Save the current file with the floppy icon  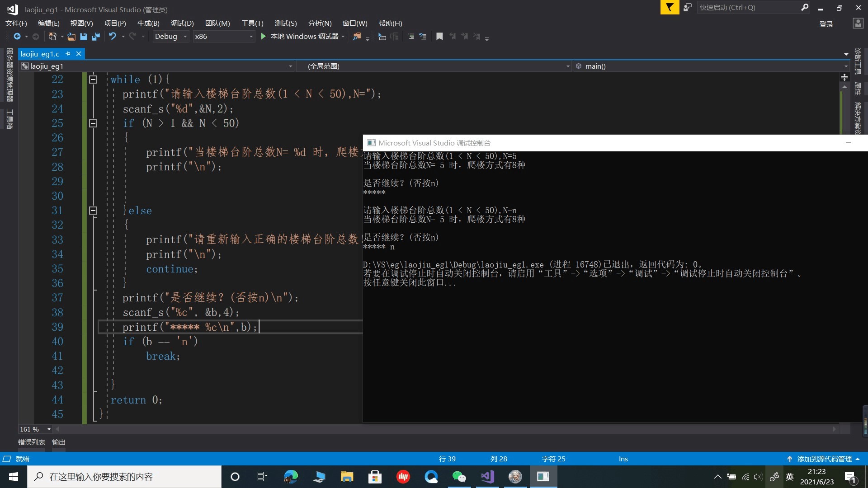pos(83,37)
